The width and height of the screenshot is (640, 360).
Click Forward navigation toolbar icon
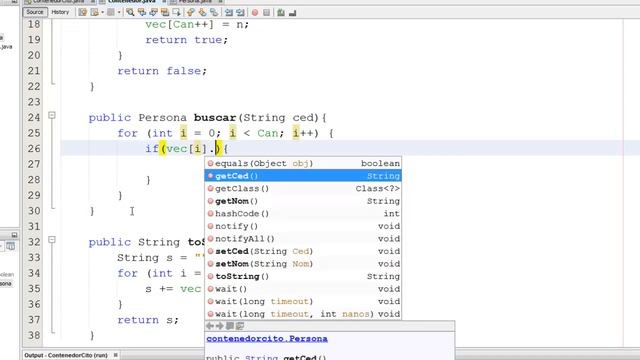111,13
